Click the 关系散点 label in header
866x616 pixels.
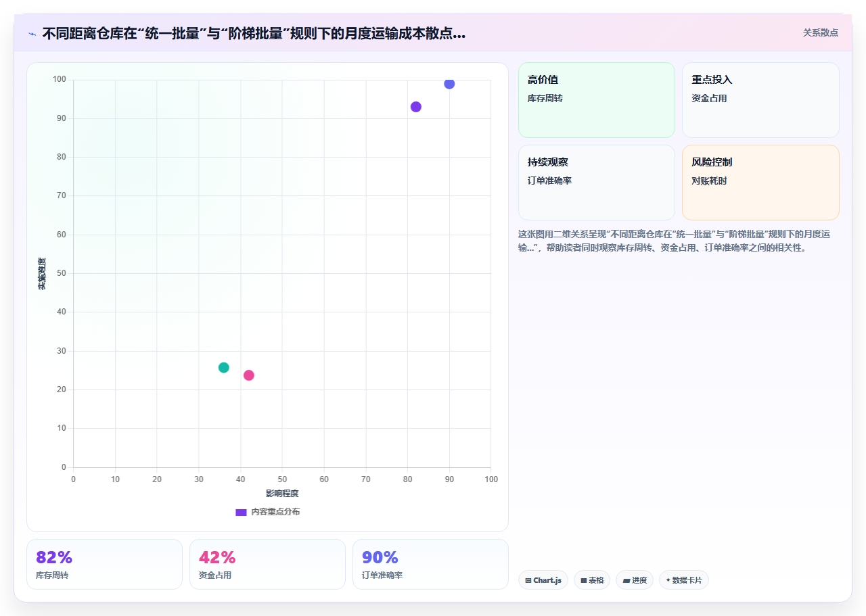click(820, 32)
